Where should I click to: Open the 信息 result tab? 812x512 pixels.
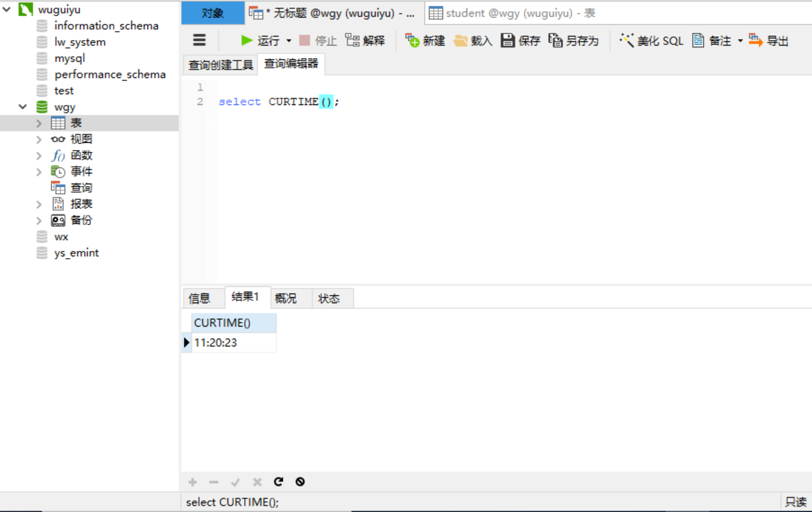coord(200,298)
